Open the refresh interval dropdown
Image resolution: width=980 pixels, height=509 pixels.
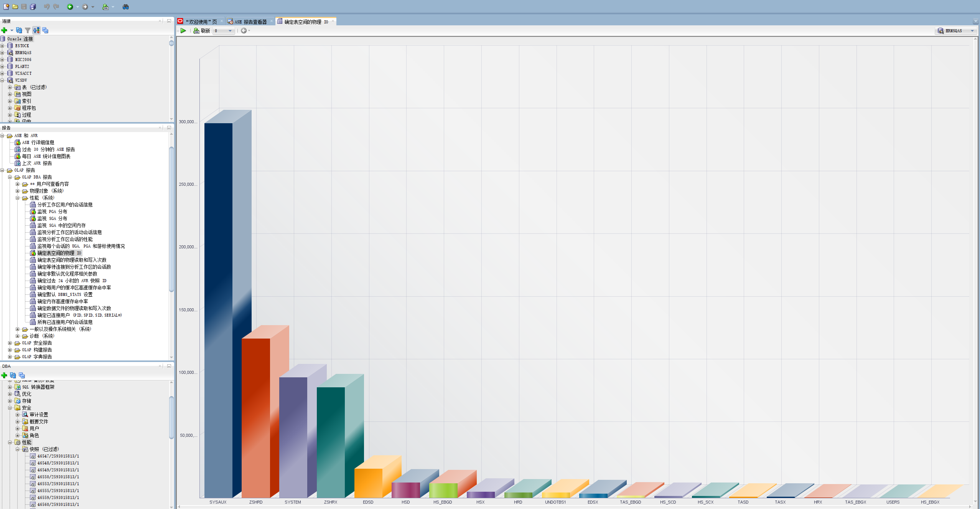point(230,31)
